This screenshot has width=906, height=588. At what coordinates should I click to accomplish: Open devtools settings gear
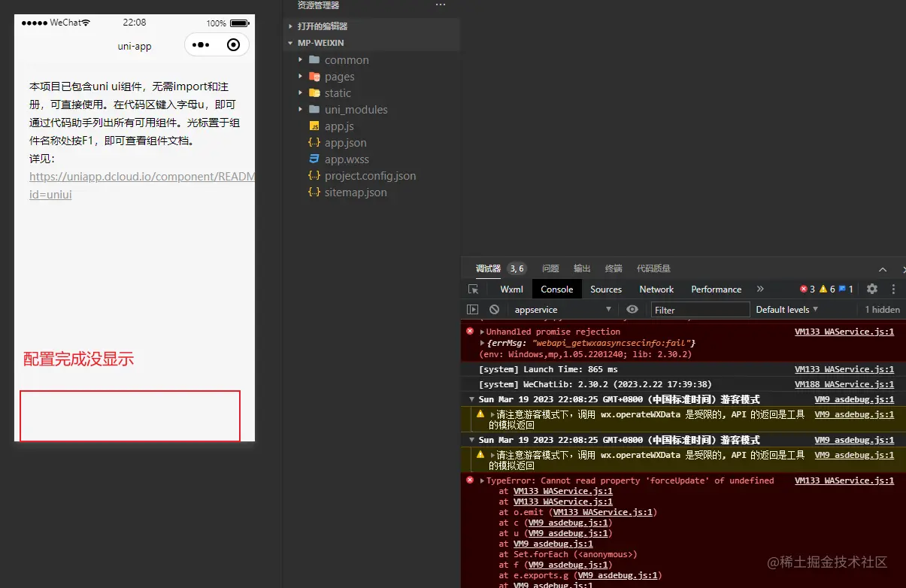(x=872, y=289)
